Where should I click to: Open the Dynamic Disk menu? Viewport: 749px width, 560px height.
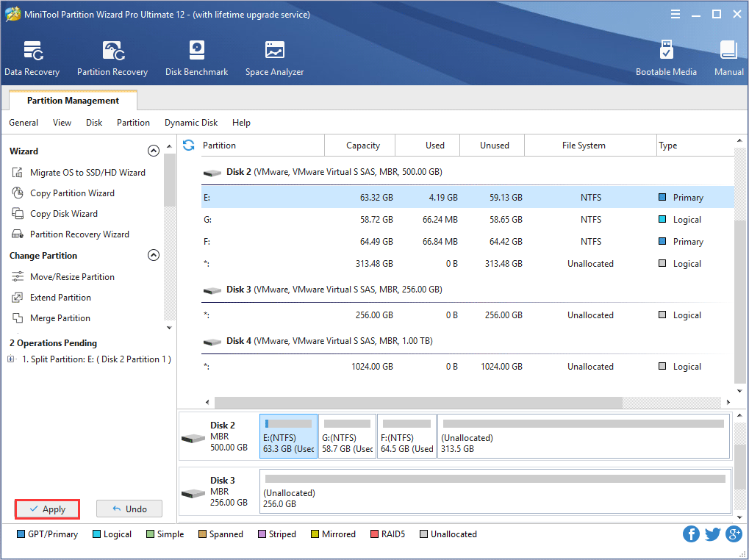tap(191, 123)
